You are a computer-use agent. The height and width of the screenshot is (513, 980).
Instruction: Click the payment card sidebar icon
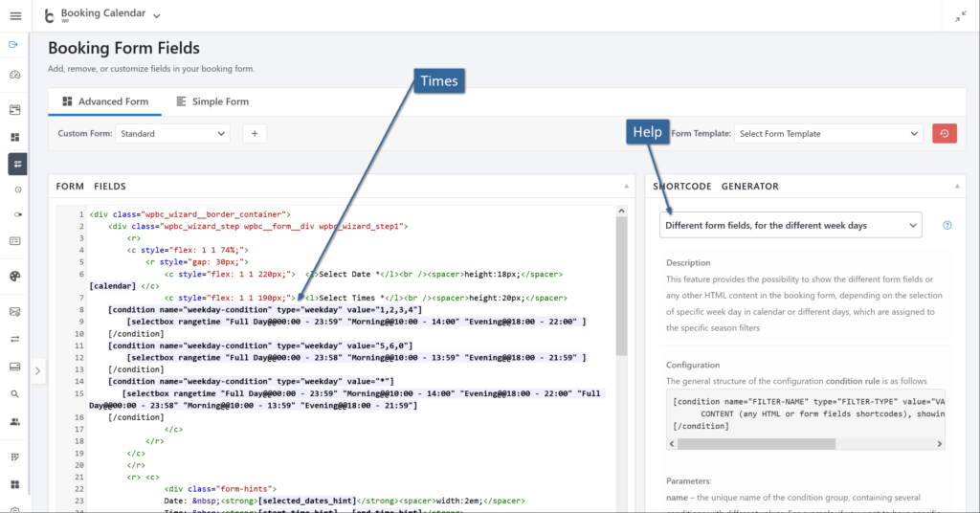15,367
